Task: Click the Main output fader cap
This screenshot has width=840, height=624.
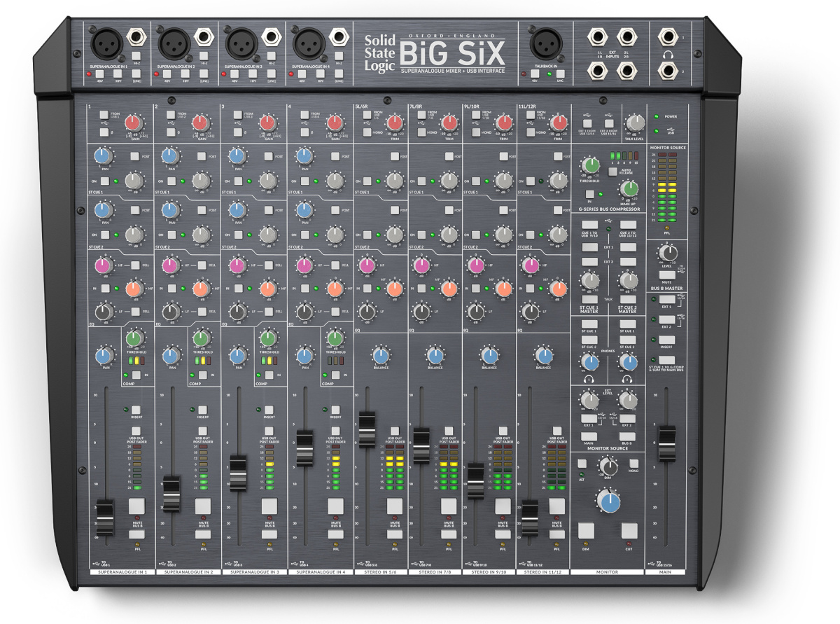Action: 667,444
